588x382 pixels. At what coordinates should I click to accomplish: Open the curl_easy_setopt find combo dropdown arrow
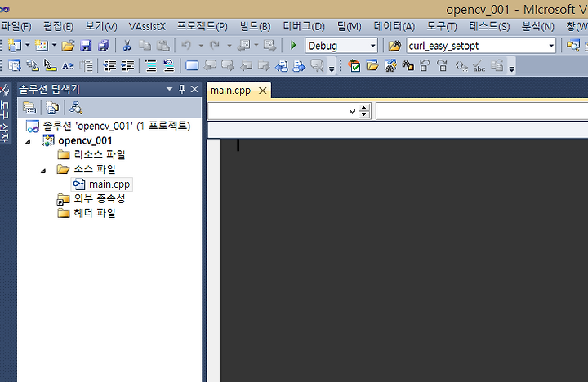tap(551, 46)
